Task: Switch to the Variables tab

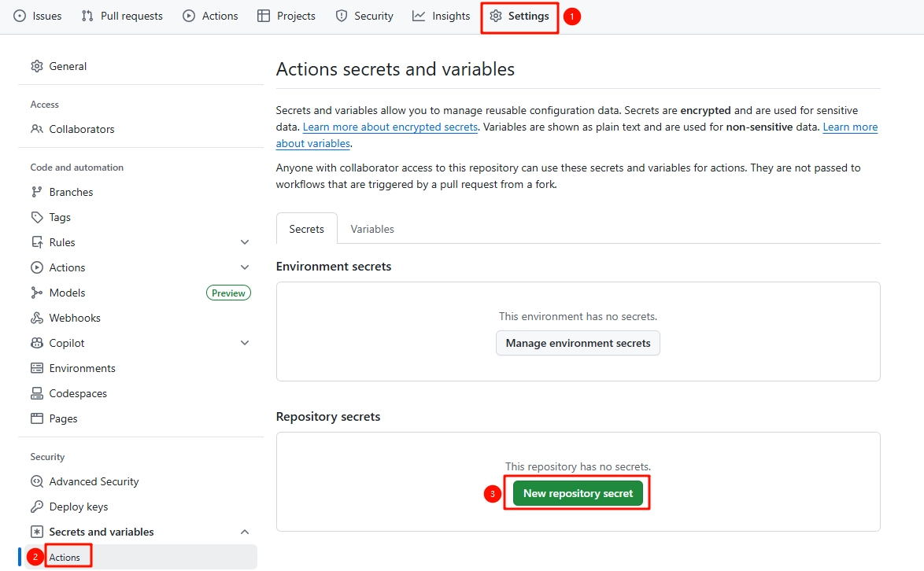Action: click(372, 229)
